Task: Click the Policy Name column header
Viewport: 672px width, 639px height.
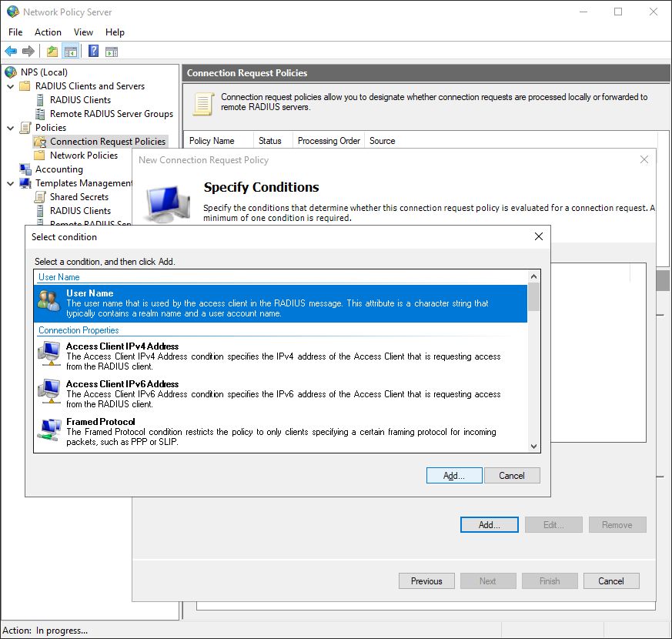Action: [219, 141]
